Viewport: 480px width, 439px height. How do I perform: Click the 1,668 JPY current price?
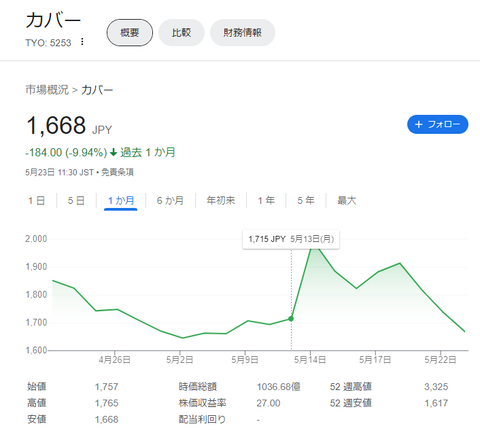69,126
